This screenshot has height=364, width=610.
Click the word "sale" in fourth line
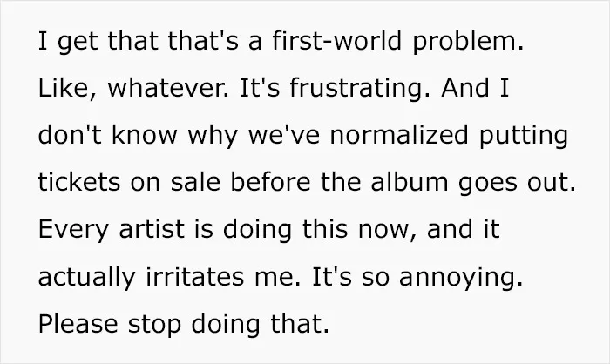(x=195, y=182)
